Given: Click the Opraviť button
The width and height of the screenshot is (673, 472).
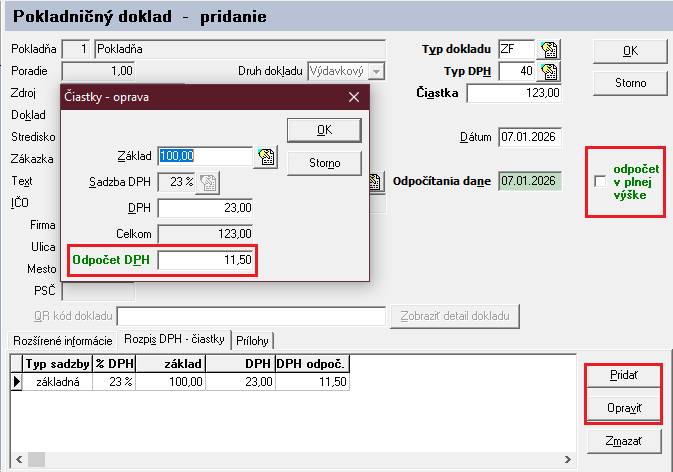Looking at the screenshot, I should (623, 408).
